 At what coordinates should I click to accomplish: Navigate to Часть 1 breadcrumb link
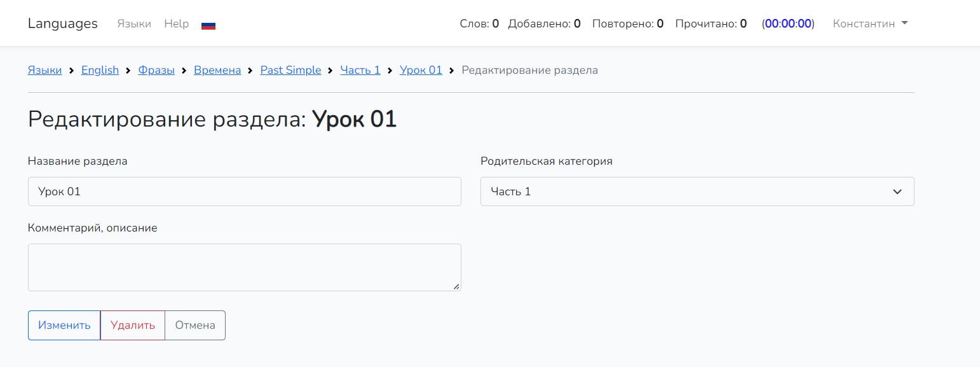point(360,70)
